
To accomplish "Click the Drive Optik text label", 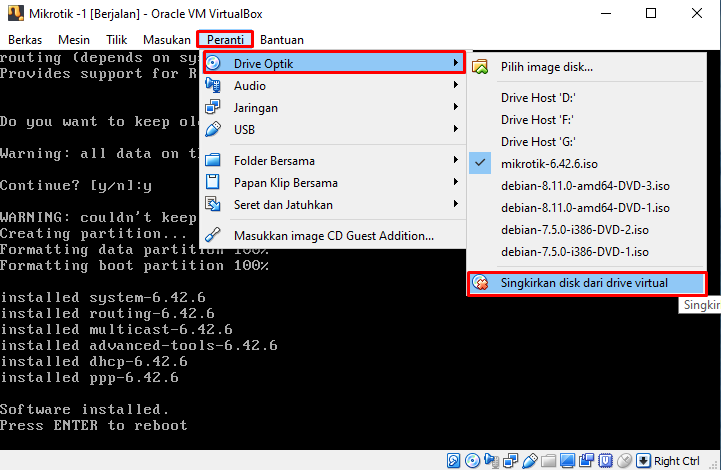I will click(263, 63).
